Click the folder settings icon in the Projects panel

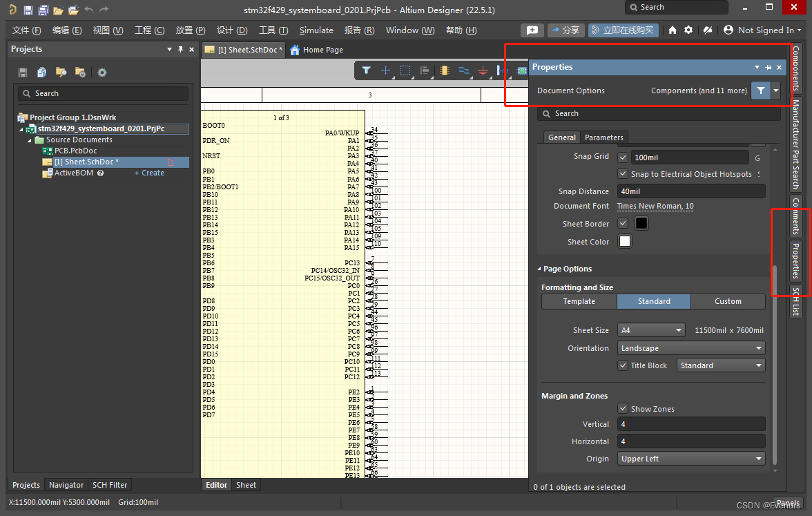pos(80,72)
